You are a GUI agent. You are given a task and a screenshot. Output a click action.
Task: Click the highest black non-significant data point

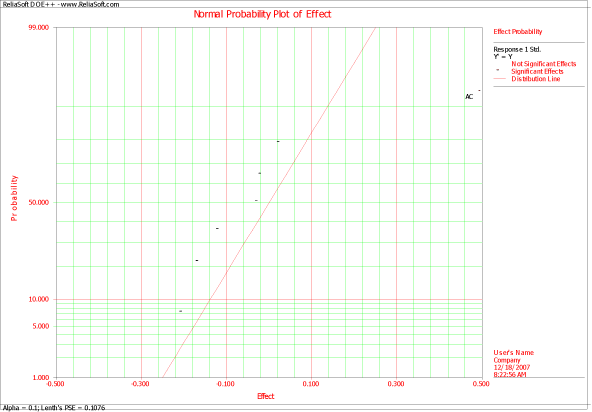278,141
